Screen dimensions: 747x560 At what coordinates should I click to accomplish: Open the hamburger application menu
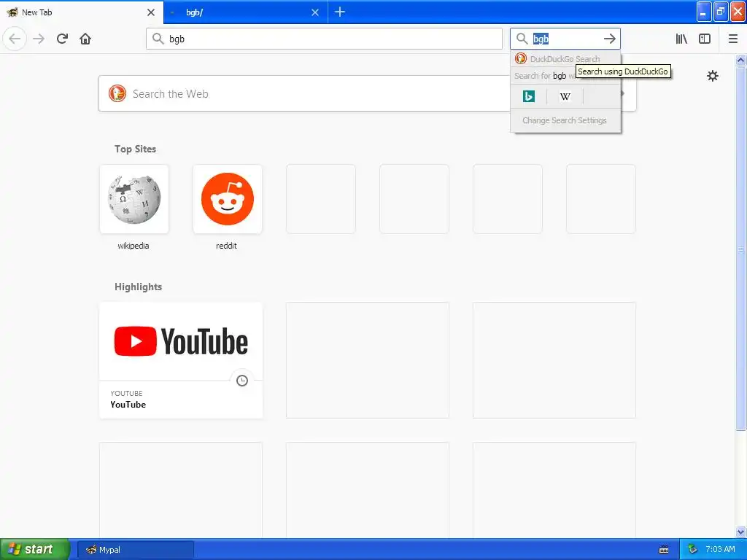pos(732,39)
